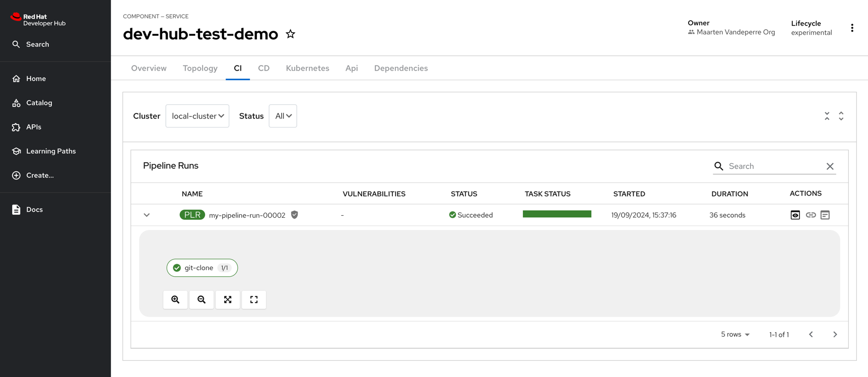This screenshot has width=868, height=377.
Task: Open Catalog in the sidebar
Action: [39, 103]
